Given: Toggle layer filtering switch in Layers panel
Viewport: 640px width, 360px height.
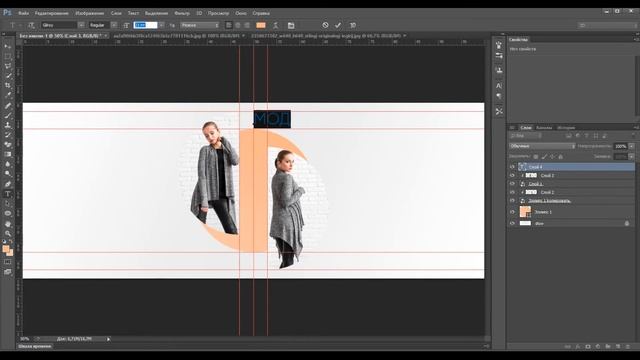Looking at the screenshot, I should click(633, 136).
